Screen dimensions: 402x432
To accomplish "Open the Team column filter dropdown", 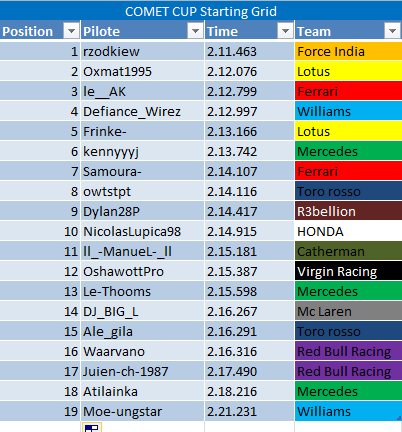I will [x=392, y=31].
